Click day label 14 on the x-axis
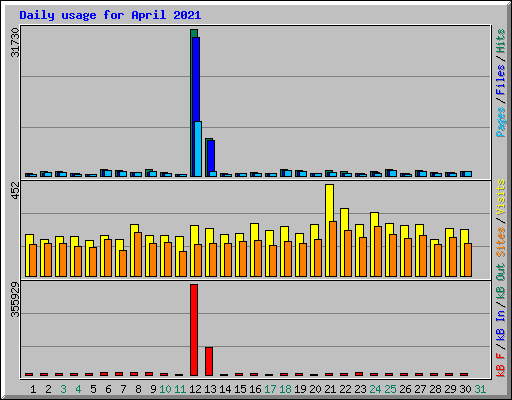This screenshot has width=512, height=400. [x=225, y=389]
